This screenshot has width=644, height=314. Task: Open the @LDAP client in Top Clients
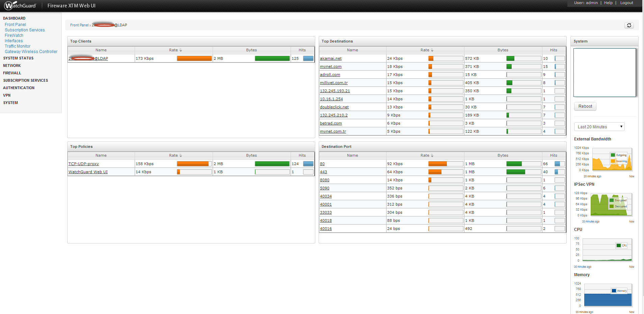pyautogui.click(x=88, y=58)
